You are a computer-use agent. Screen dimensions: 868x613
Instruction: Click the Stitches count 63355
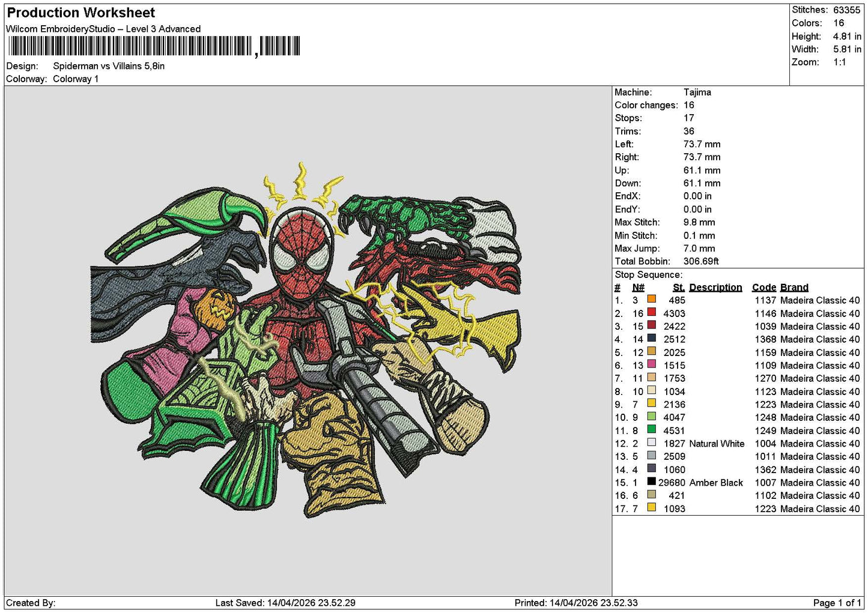coord(846,10)
